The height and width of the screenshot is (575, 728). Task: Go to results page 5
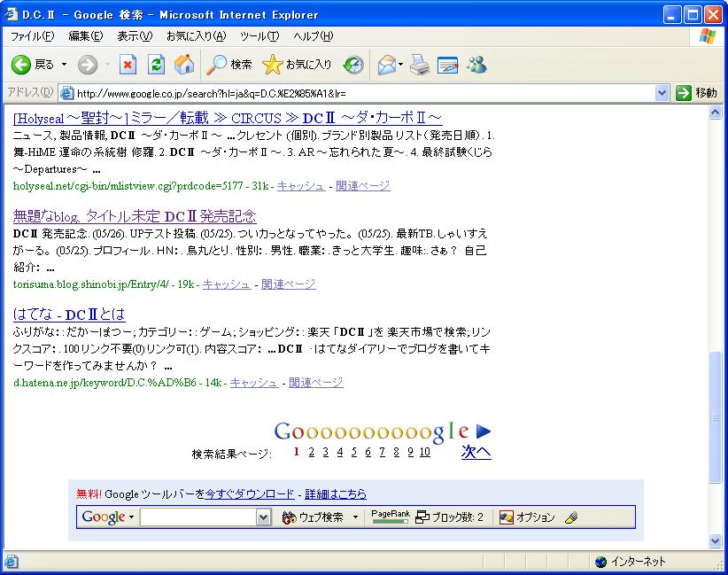353,452
